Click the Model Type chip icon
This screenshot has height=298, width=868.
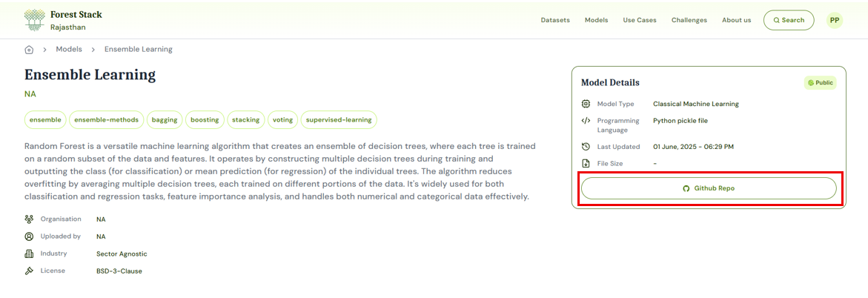click(x=586, y=104)
